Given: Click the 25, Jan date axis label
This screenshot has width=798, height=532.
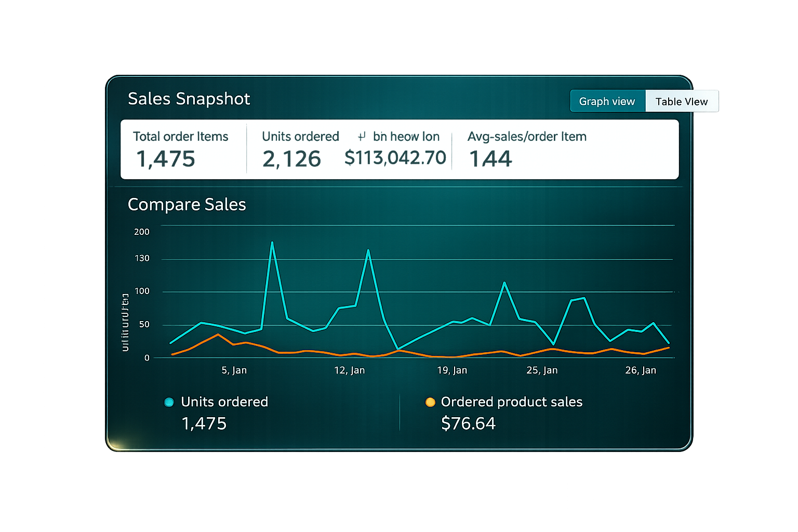Looking at the screenshot, I should coord(542,370).
